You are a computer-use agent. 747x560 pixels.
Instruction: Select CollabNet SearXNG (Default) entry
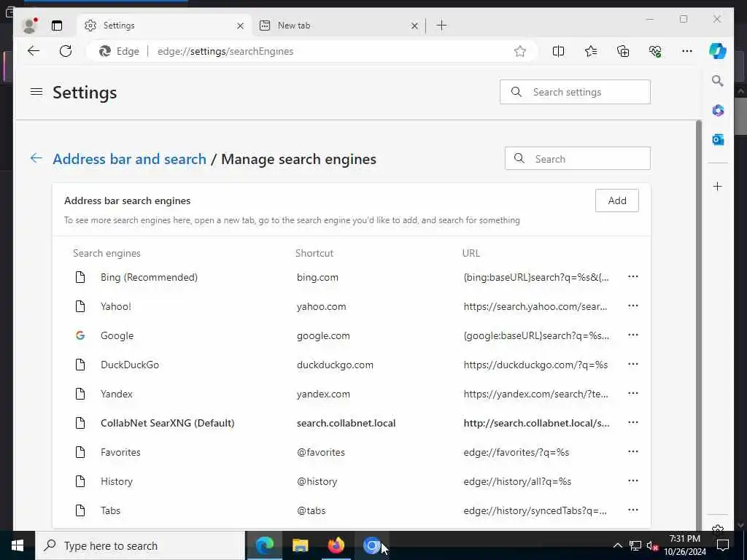tap(167, 423)
